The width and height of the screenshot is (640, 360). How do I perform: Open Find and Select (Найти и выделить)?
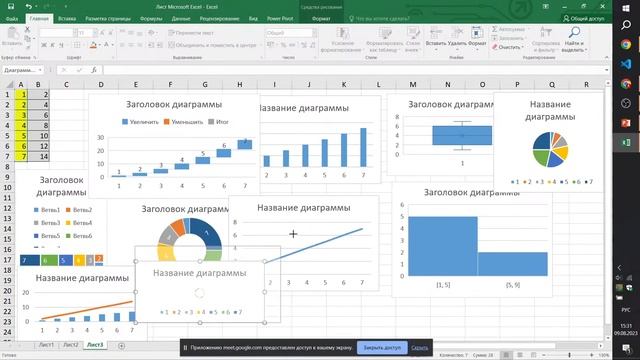[x=574, y=39]
